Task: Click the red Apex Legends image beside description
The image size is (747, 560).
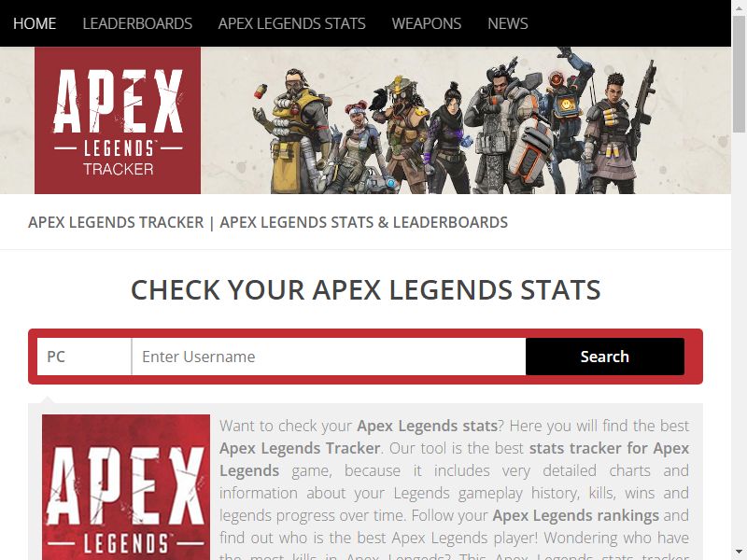Action: coord(126,487)
